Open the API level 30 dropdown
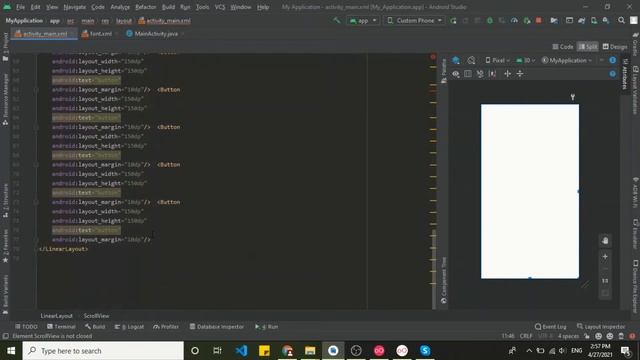 [526, 60]
